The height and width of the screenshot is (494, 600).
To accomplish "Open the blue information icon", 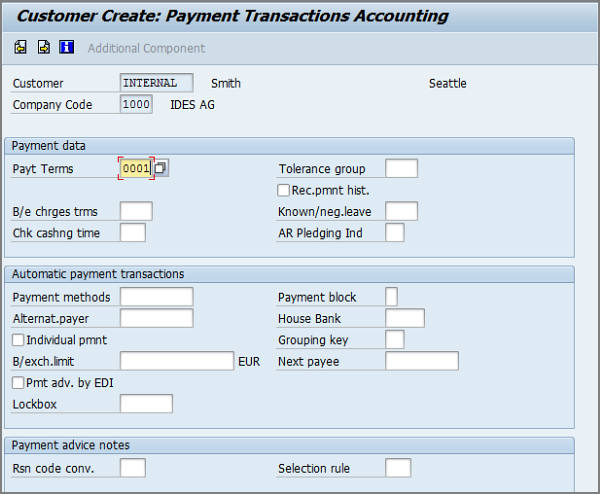I will (66, 48).
